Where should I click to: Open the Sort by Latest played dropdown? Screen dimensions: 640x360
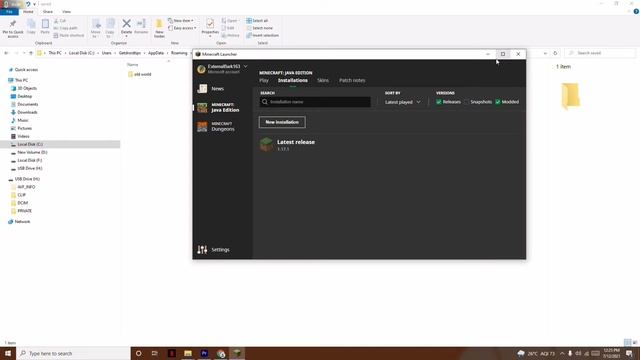coord(402,102)
